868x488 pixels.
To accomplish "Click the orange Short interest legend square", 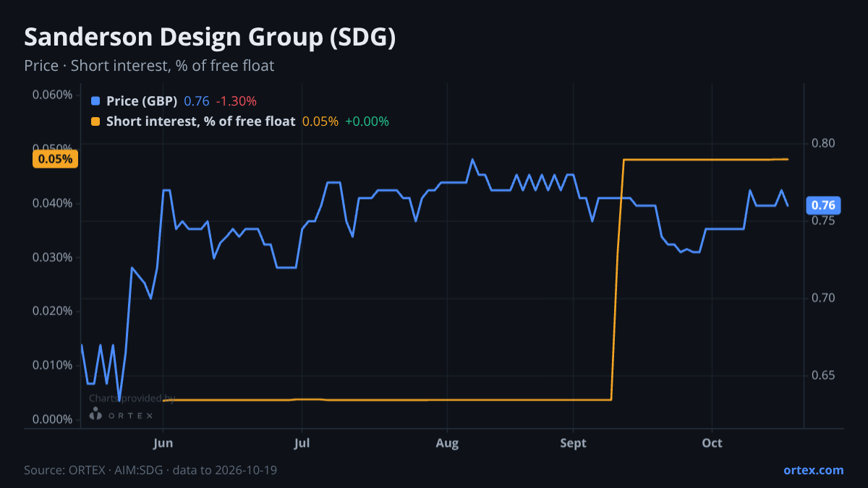I will coord(95,121).
